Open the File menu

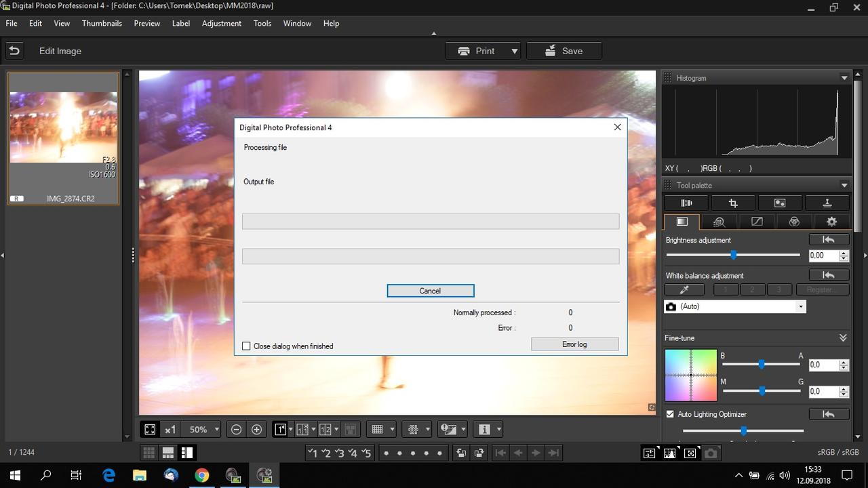coord(12,23)
